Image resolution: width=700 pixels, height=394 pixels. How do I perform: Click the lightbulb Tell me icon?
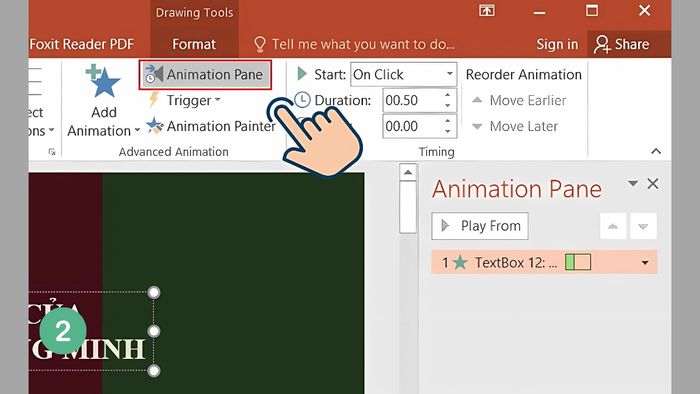pos(259,44)
